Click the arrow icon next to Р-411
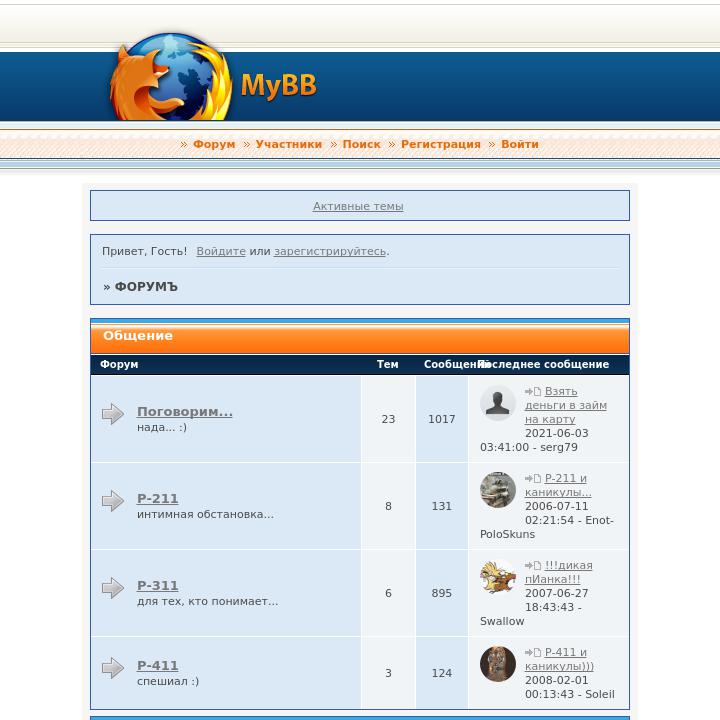 pos(112,668)
